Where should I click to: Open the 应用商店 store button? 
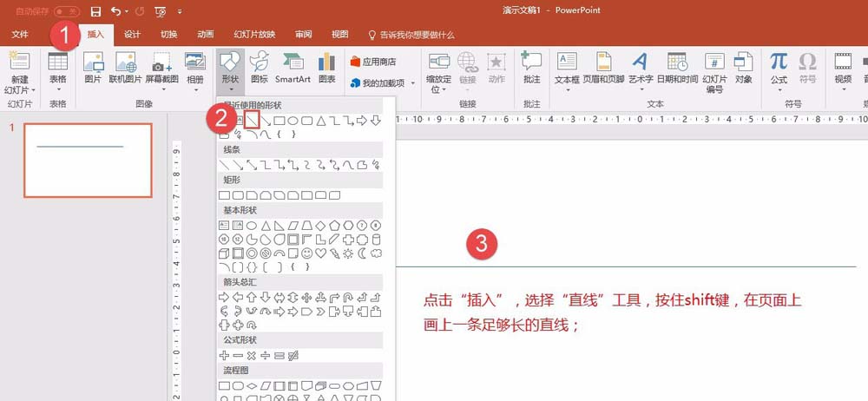pyautogui.click(x=373, y=62)
